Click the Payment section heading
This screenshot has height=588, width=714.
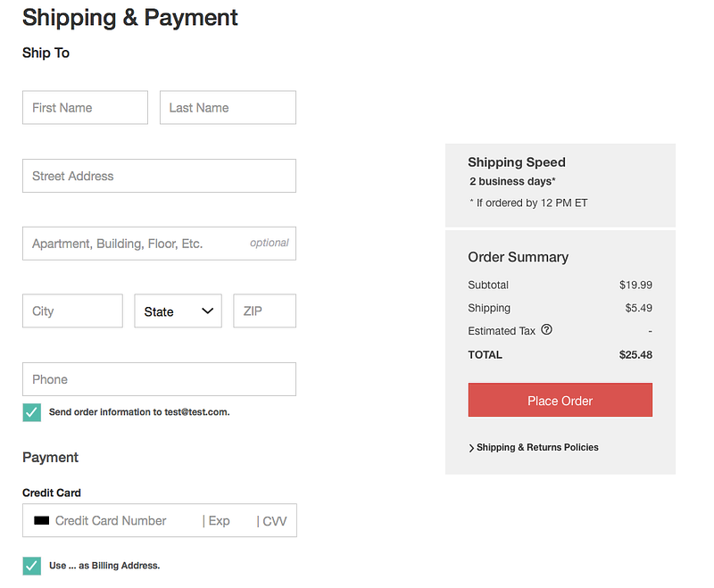[x=51, y=458]
